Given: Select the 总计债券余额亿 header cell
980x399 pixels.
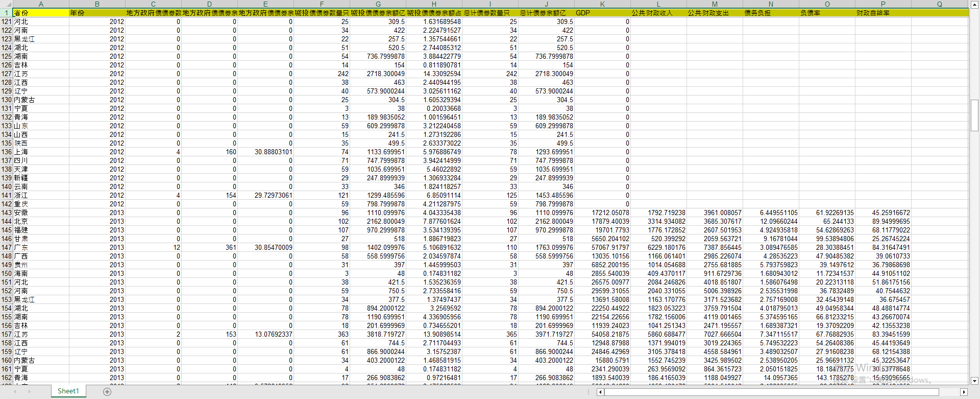Looking at the screenshot, I should pos(546,13).
